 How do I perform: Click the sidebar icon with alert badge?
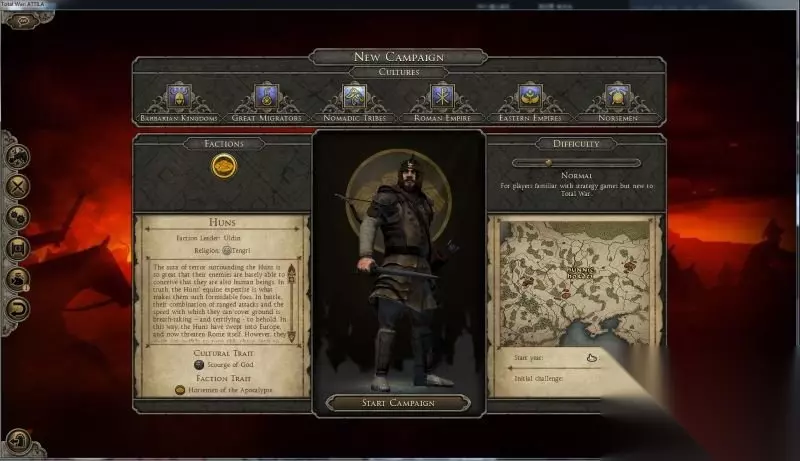[x=18, y=279]
